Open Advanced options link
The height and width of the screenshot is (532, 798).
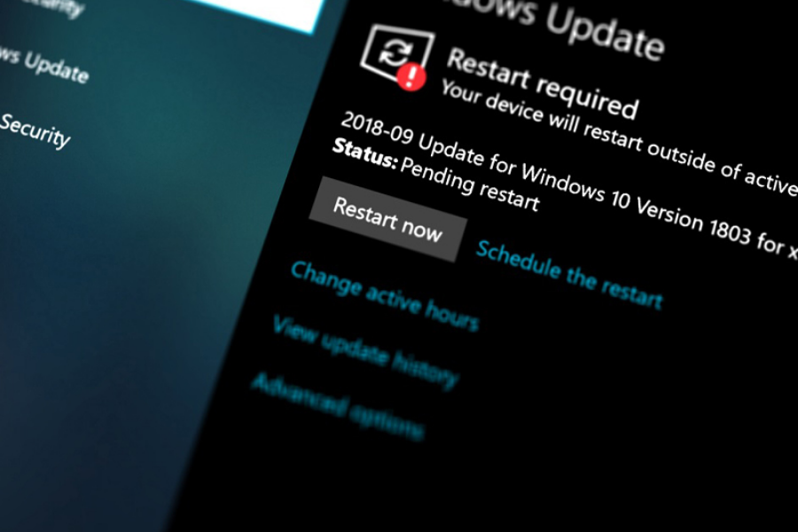tap(337, 406)
